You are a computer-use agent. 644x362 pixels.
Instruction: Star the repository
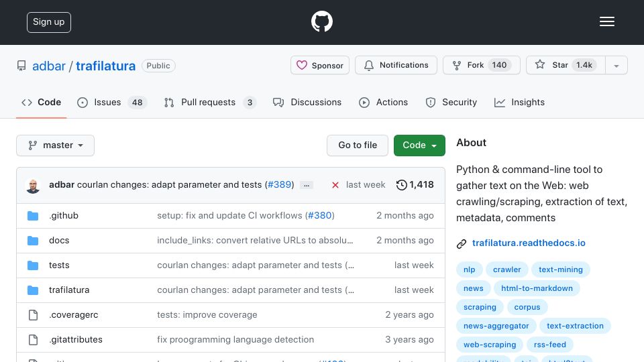[566, 65]
